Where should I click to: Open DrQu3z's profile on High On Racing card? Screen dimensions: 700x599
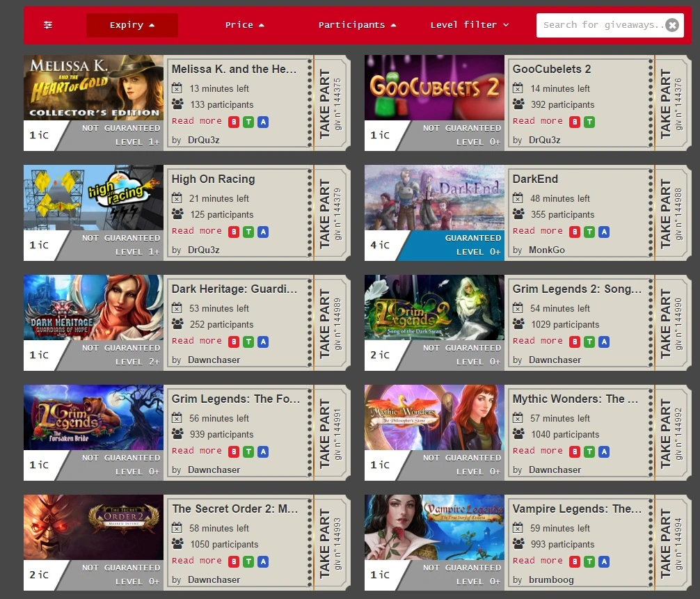coord(204,250)
